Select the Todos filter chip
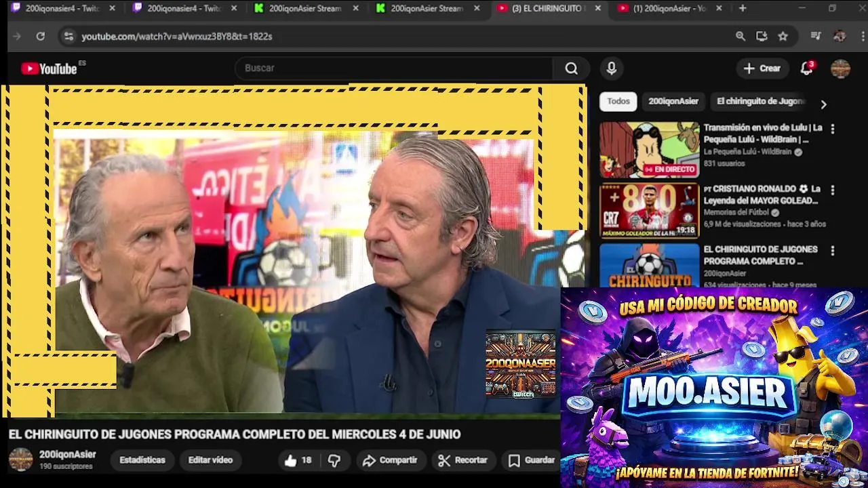Screen dimensions: 868x488 pyautogui.click(x=618, y=102)
